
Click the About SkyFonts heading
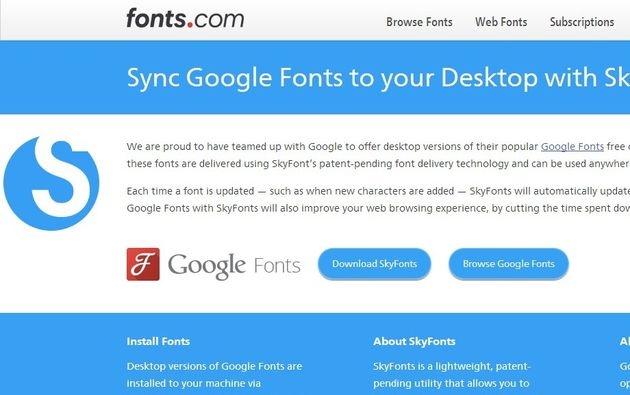pyautogui.click(x=414, y=342)
